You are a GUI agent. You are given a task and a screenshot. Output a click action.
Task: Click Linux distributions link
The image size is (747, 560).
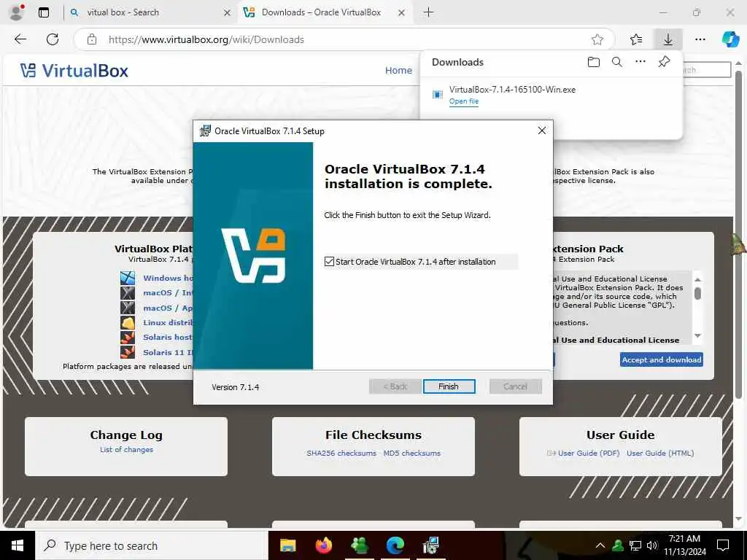tap(168, 322)
